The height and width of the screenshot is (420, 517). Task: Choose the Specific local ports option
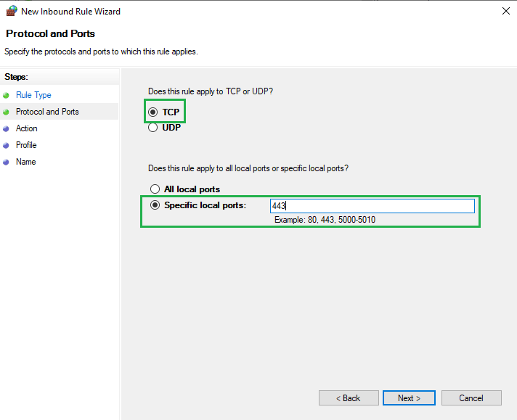155,205
